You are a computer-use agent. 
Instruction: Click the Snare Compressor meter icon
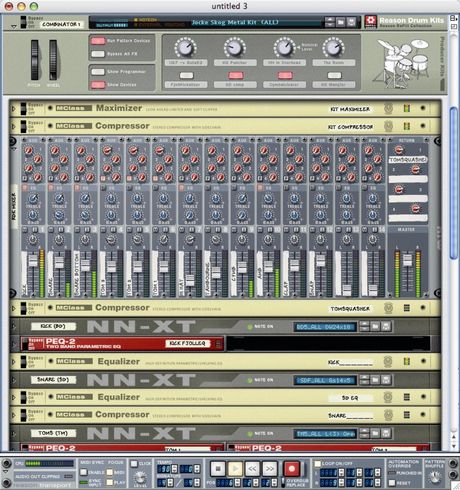click(407, 415)
